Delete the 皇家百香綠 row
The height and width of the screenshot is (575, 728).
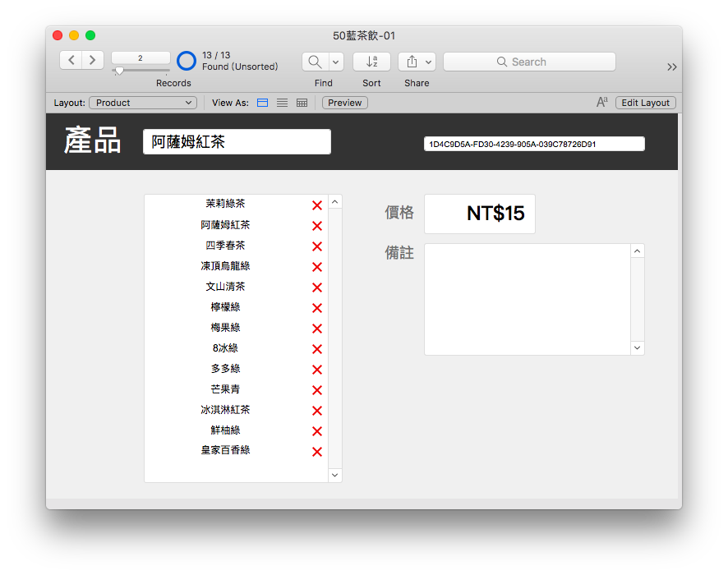(317, 452)
